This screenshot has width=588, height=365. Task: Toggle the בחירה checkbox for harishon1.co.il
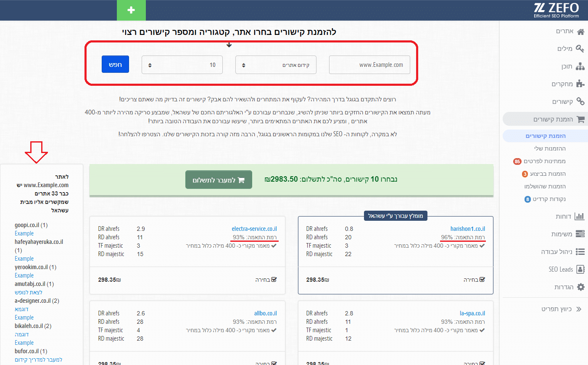pos(482,280)
